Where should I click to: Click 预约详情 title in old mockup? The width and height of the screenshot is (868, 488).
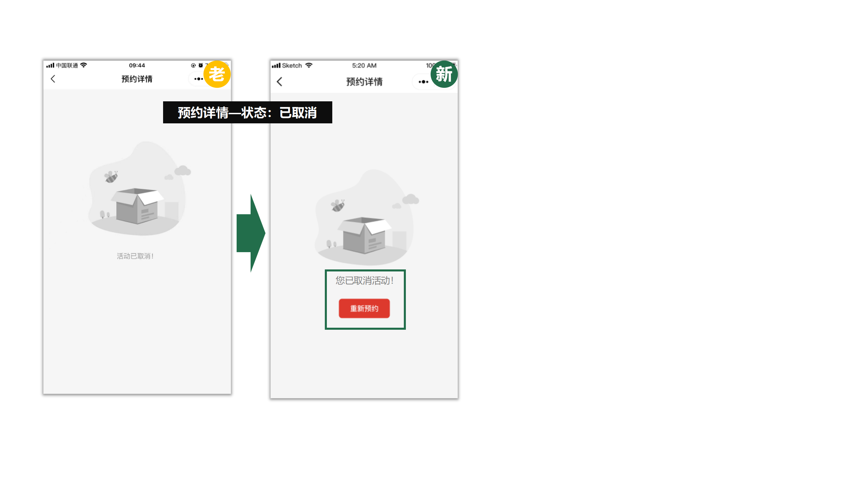[x=137, y=79]
